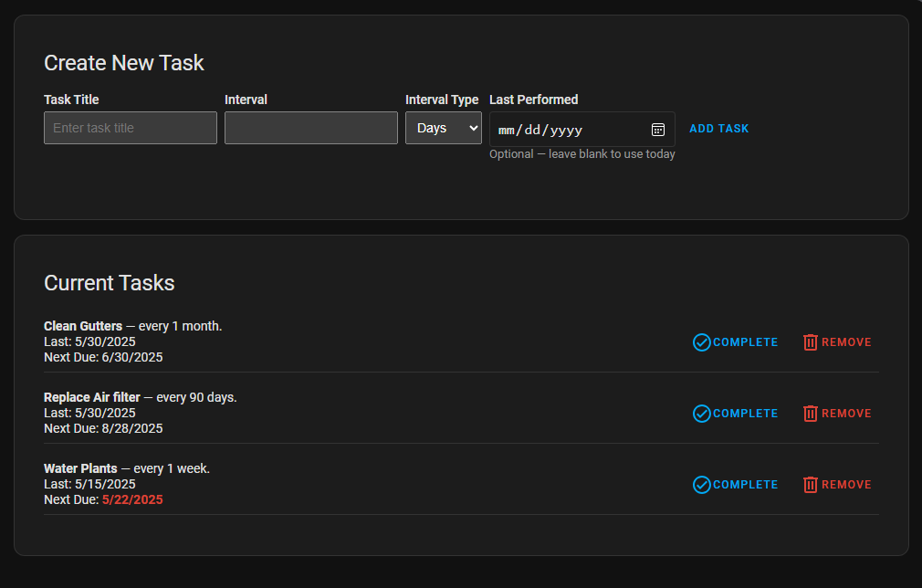Click the checkmark icon beside Water Plants
Screen dimensions: 922x588
coord(701,484)
